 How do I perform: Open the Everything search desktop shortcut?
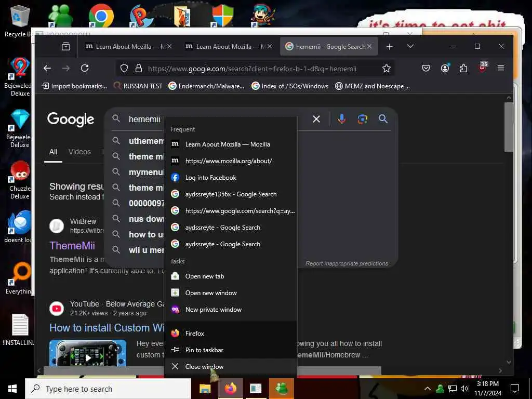click(20, 278)
